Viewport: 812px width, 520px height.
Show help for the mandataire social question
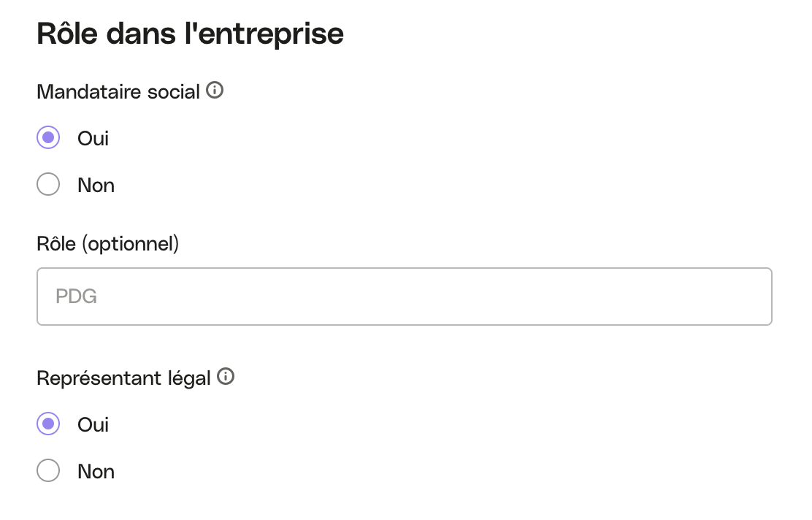[215, 90]
